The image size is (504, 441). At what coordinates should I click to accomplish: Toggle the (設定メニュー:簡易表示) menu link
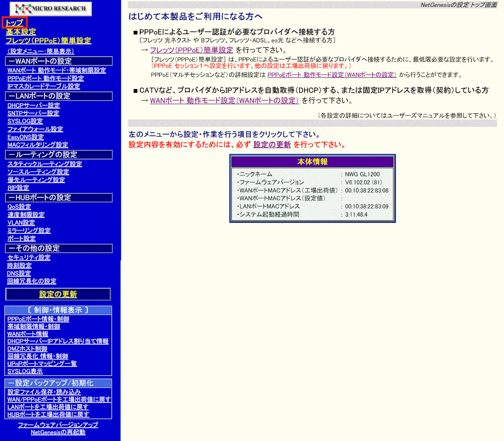pos(41,51)
